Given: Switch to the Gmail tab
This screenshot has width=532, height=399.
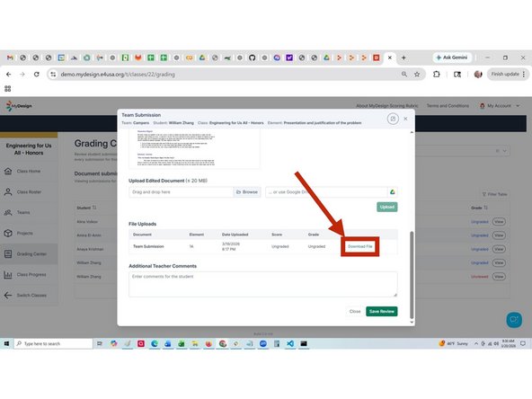Looking at the screenshot, I should [x=10, y=58].
